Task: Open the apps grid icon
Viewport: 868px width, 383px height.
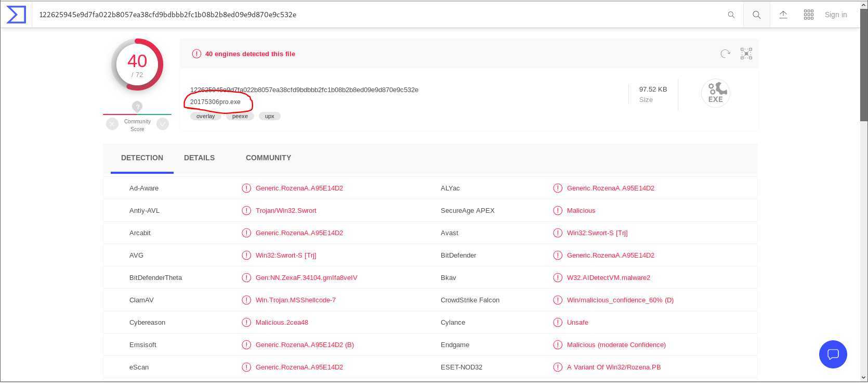Action: click(809, 15)
